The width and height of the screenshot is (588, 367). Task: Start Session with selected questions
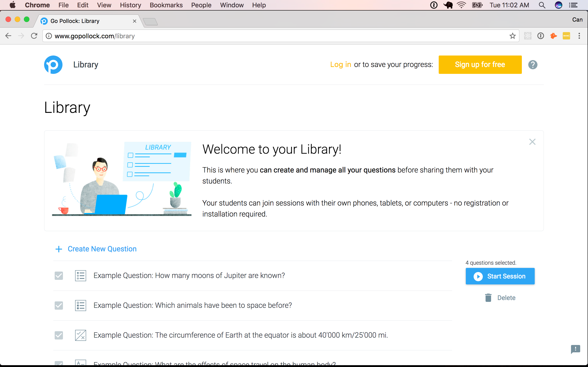click(x=500, y=276)
